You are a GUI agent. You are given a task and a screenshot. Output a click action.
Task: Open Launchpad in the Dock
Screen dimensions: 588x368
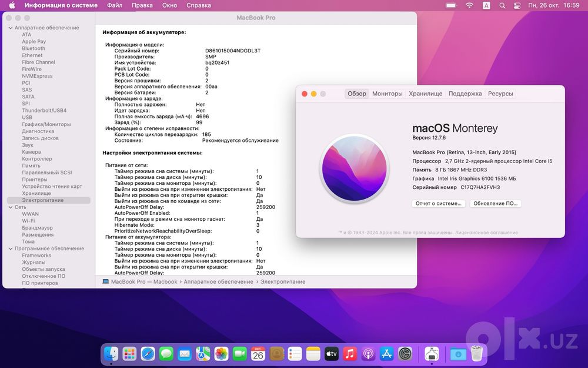coord(129,354)
